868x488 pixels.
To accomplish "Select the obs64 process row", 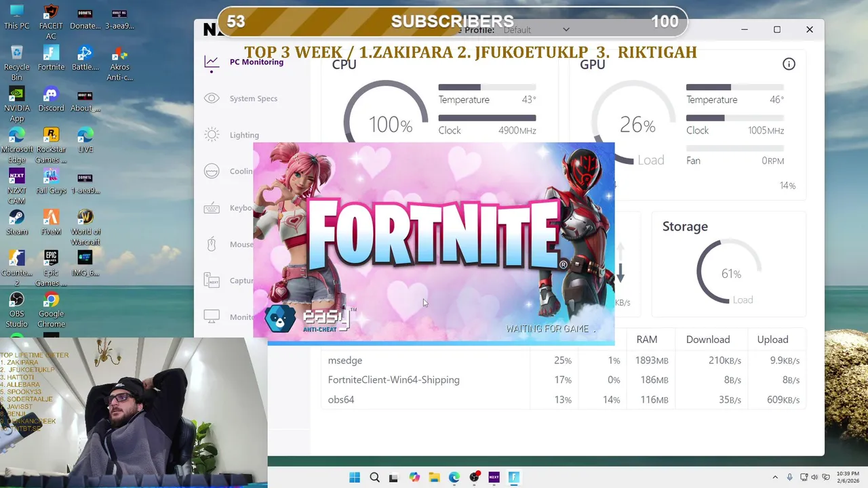I will 564,400.
